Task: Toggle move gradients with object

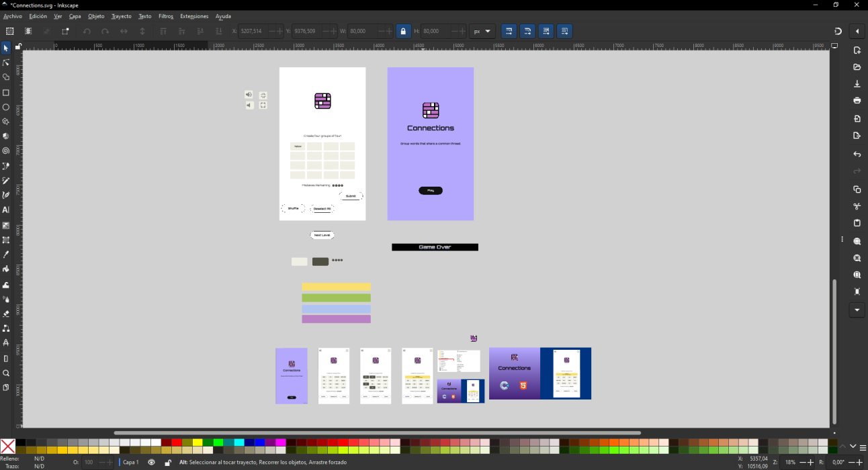Action: pos(546,31)
